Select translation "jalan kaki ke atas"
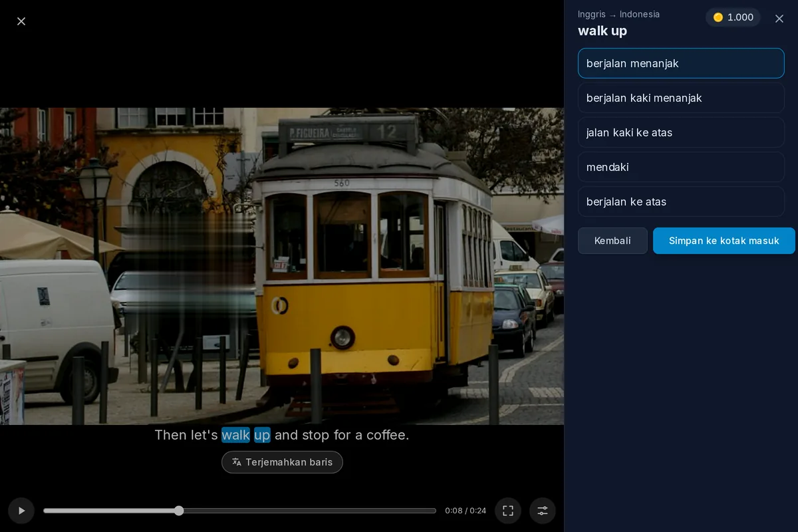 681,132
